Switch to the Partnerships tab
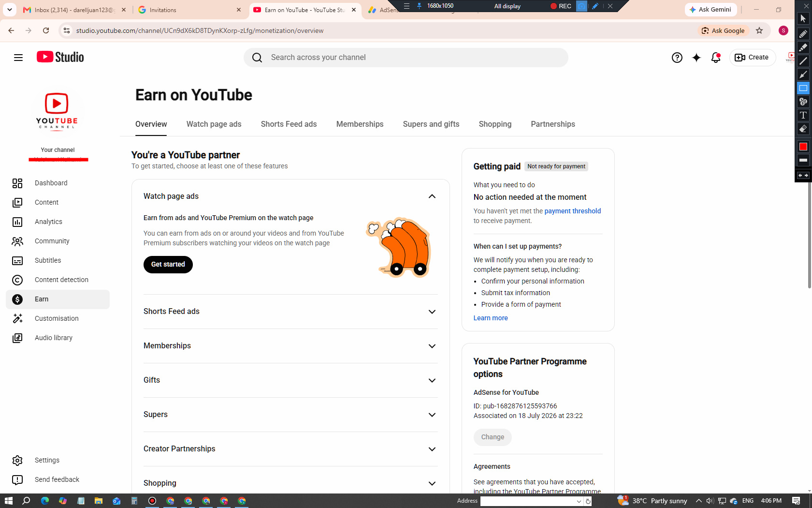 coord(553,124)
